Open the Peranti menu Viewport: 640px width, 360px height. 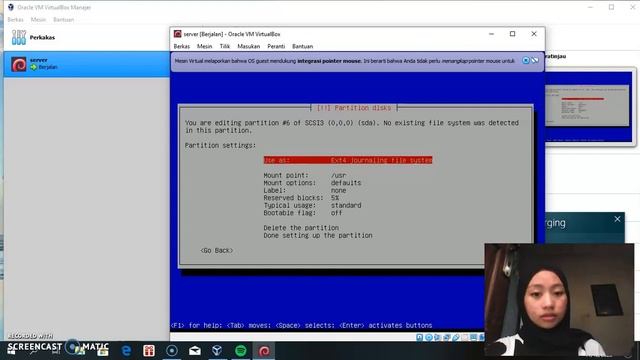tap(276, 46)
